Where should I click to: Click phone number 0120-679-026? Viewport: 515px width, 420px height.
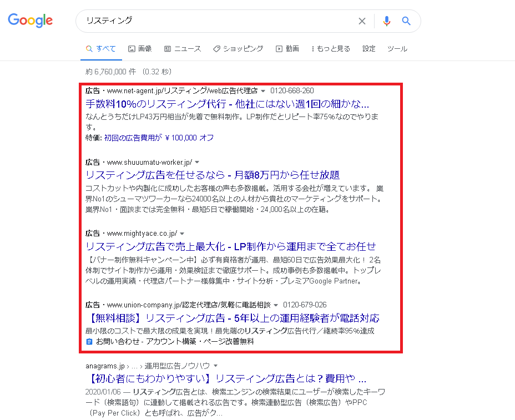coord(305,305)
